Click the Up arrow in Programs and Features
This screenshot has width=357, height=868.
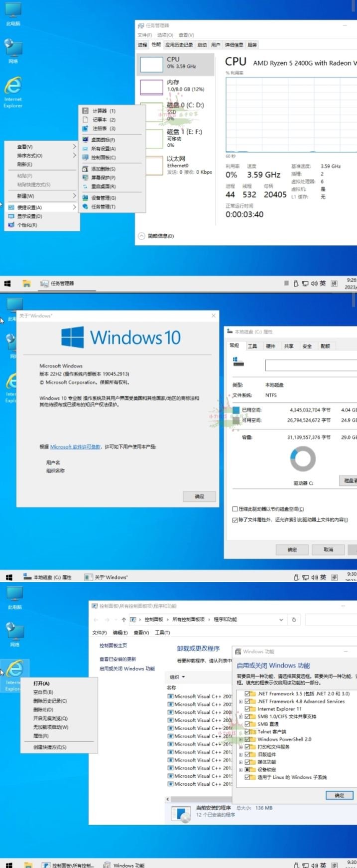[123, 620]
